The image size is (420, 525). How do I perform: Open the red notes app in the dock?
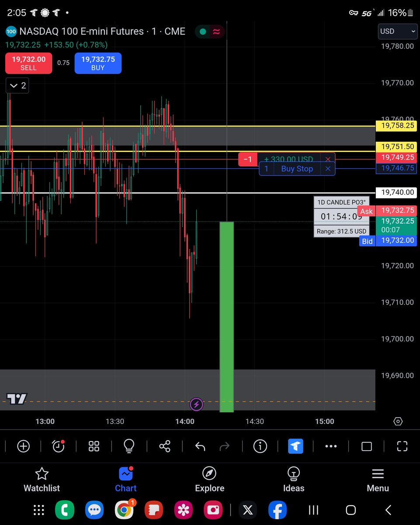coord(154,510)
